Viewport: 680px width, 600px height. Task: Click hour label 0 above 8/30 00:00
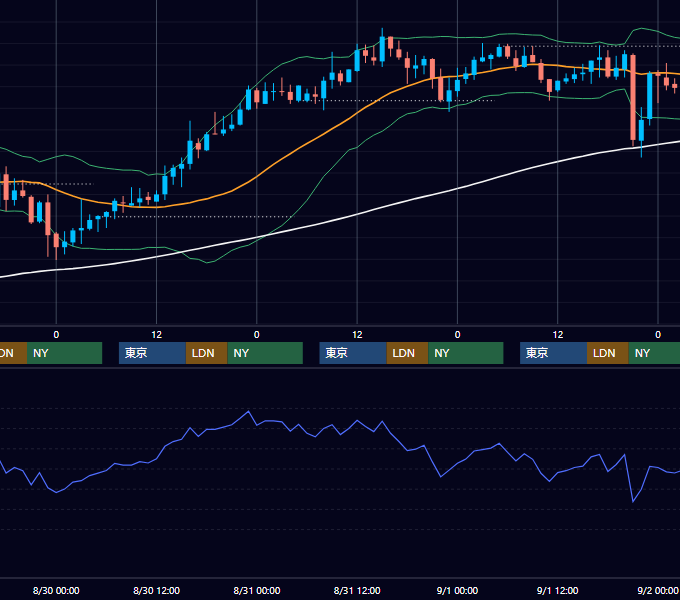point(56,335)
